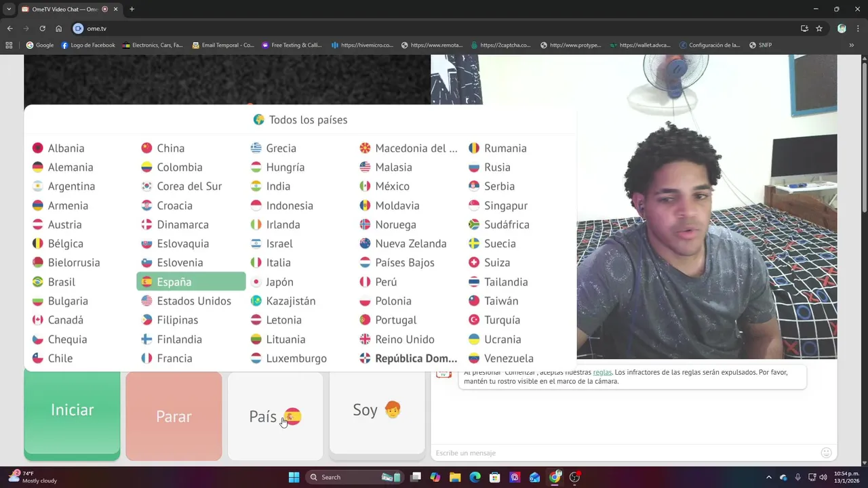Image resolution: width=868 pixels, height=488 pixels.
Task: Open the Soy gender selector
Action: click(377, 413)
